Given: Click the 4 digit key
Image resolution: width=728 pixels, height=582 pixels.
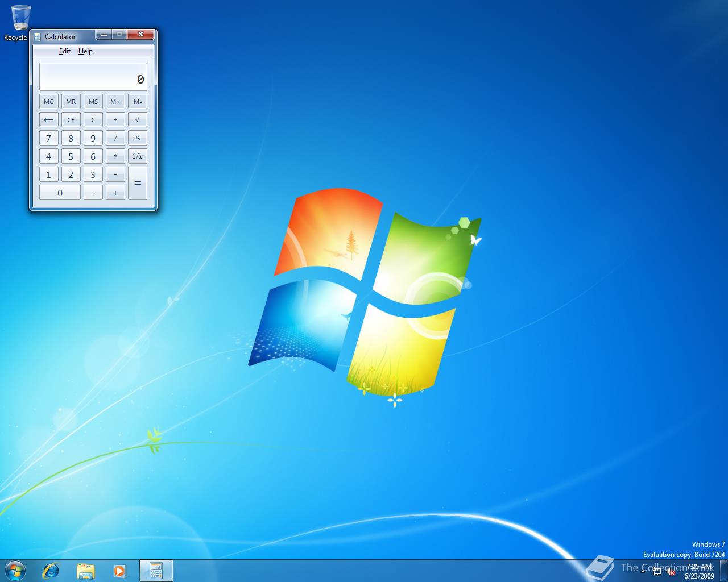Looking at the screenshot, I should click(x=49, y=156).
